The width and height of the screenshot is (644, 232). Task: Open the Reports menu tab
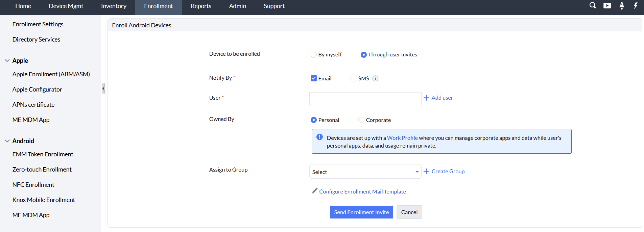pos(201,6)
